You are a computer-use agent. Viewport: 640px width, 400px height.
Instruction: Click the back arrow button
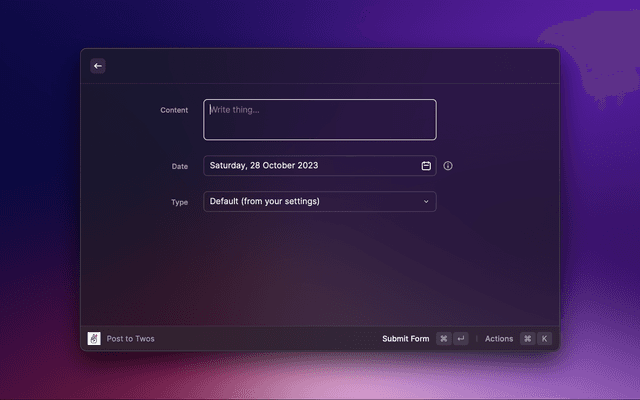pyautogui.click(x=98, y=66)
